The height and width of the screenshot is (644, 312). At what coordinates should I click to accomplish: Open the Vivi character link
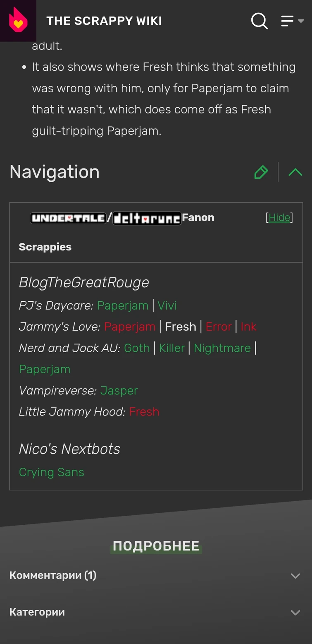[x=167, y=305]
